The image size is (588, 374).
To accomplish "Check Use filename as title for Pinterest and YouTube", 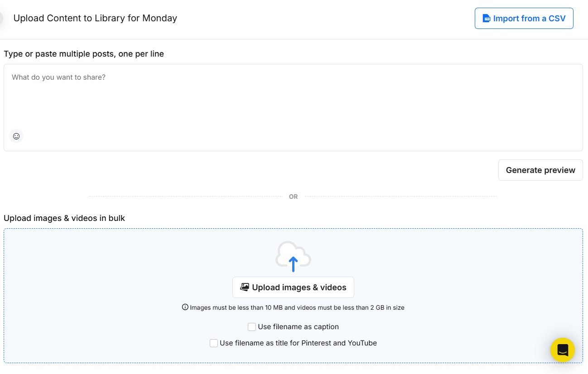I will 213,343.
